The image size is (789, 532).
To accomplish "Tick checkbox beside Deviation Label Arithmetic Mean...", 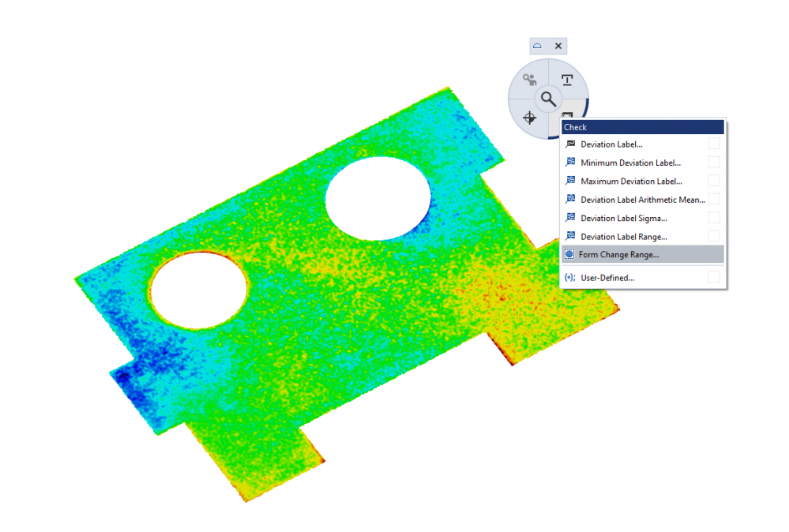I will click(713, 199).
